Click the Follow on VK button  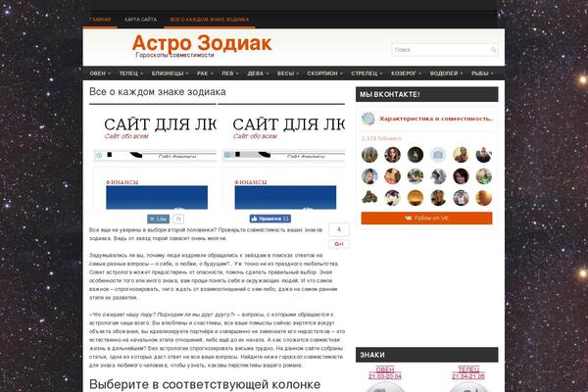pyautogui.click(x=426, y=218)
